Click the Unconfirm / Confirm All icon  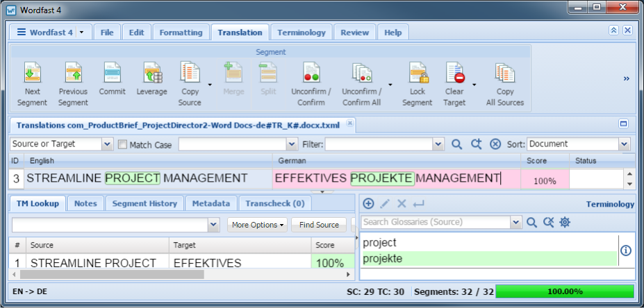[x=362, y=73]
